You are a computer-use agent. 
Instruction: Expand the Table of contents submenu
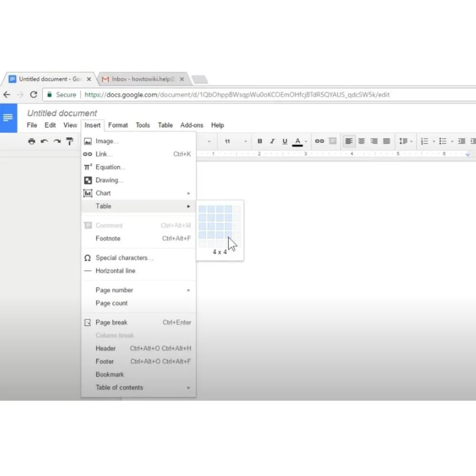139,387
